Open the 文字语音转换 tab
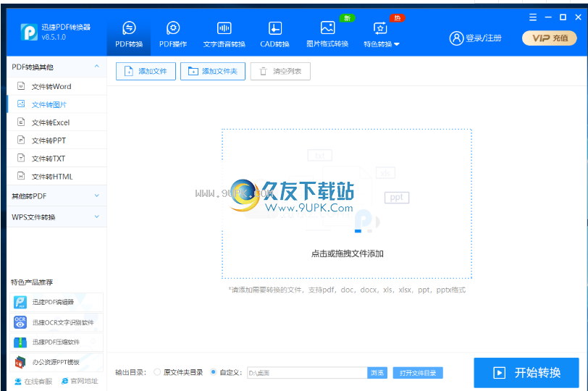Image resolution: width=588 pixels, height=391 pixels. (224, 35)
